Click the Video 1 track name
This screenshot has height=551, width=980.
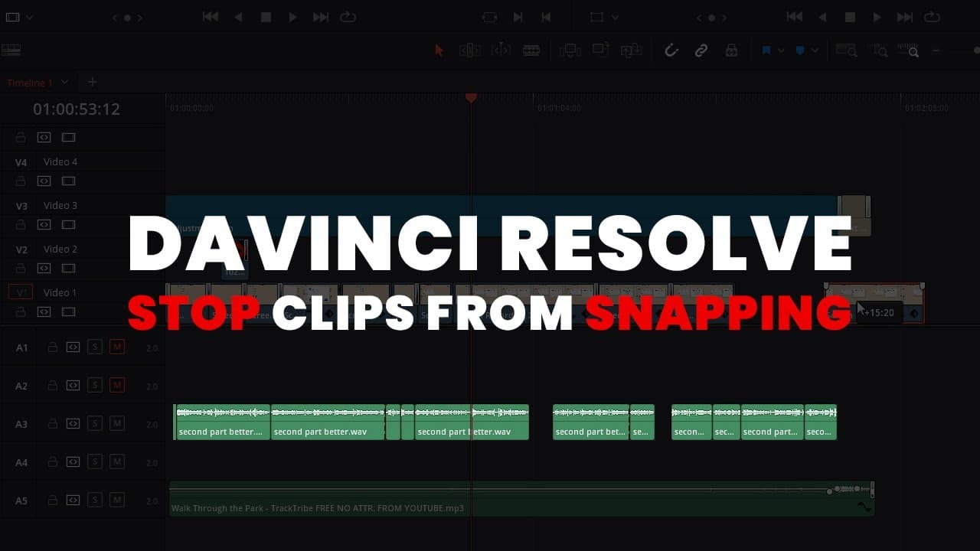coord(60,293)
